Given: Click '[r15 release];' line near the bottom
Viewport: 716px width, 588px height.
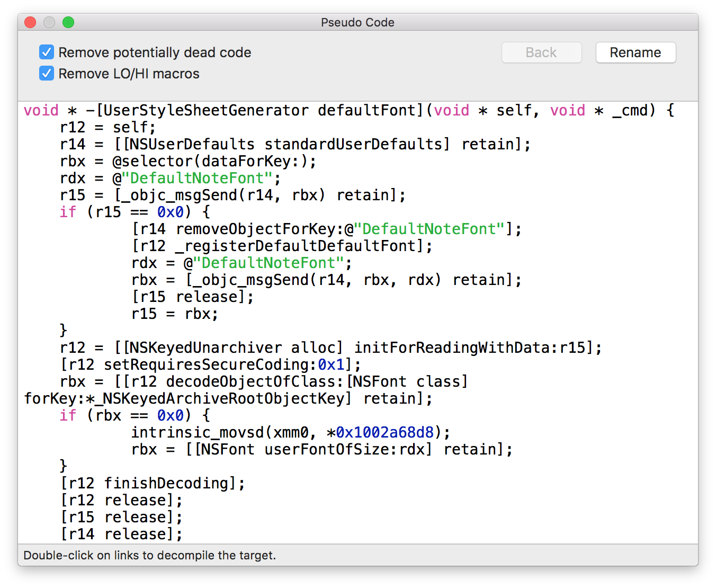Looking at the screenshot, I should pyautogui.click(x=121, y=517).
